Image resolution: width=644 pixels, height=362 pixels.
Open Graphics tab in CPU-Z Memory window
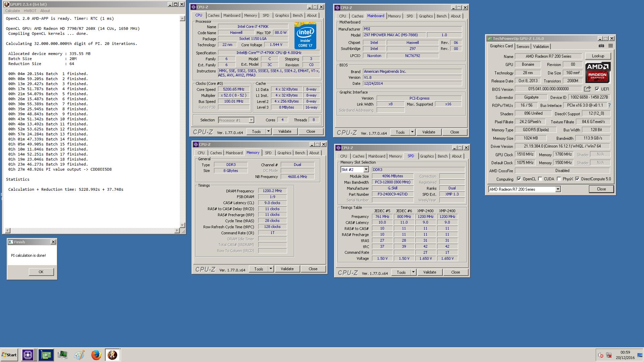284,153
